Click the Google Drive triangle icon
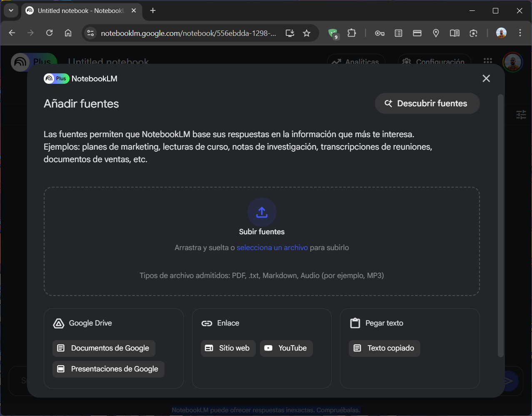 (x=59, y=323)
